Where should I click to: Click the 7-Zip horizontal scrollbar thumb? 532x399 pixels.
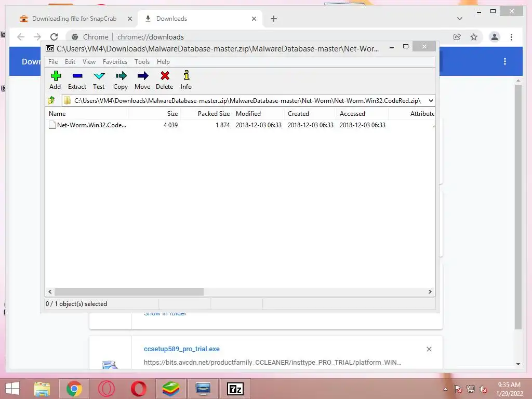129,292
